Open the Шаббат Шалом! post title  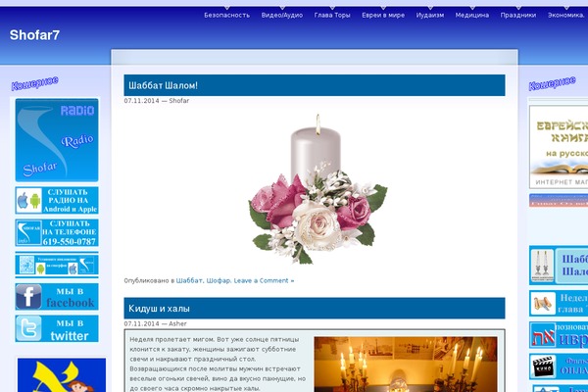coord(163,85)
